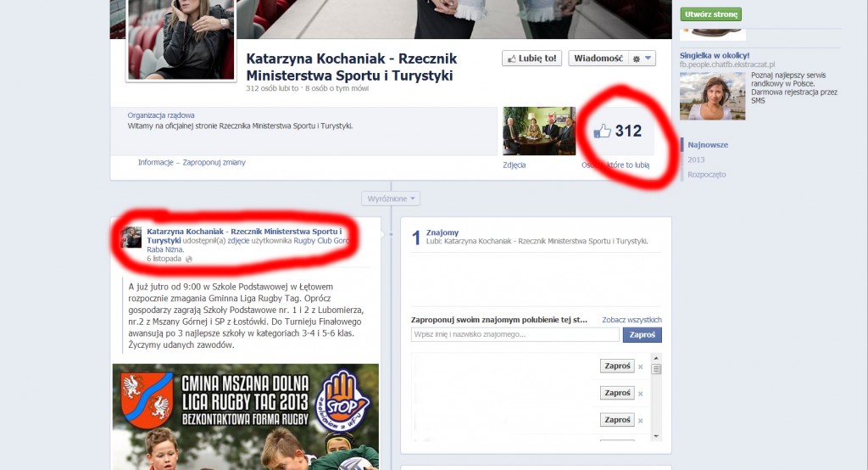Image resolution: width=868 pixels, height=470 pixels.
Task: Click the Zdjęcia label link
Action: [x=515, y=165]
